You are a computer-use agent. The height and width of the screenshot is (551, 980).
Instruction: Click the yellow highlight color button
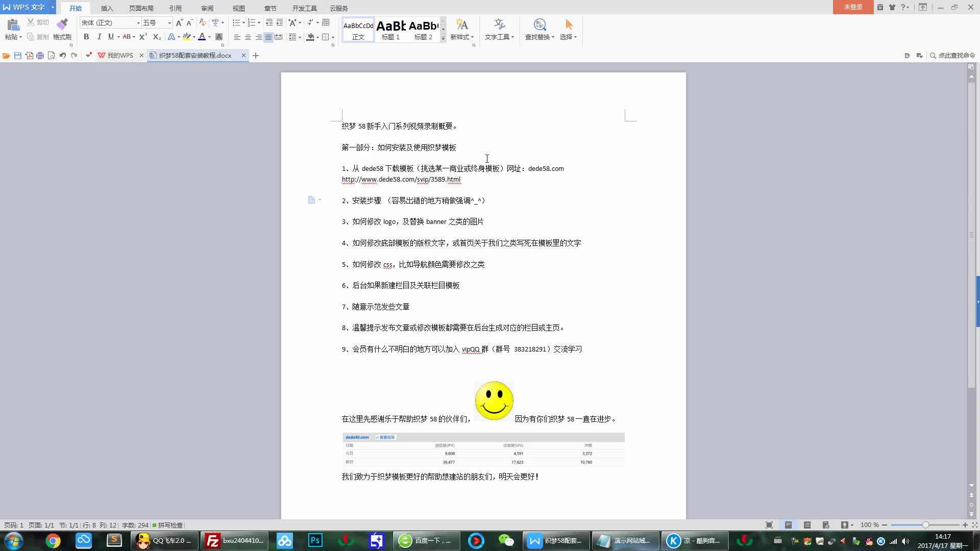pyautogui.click(x=187, y=37)
